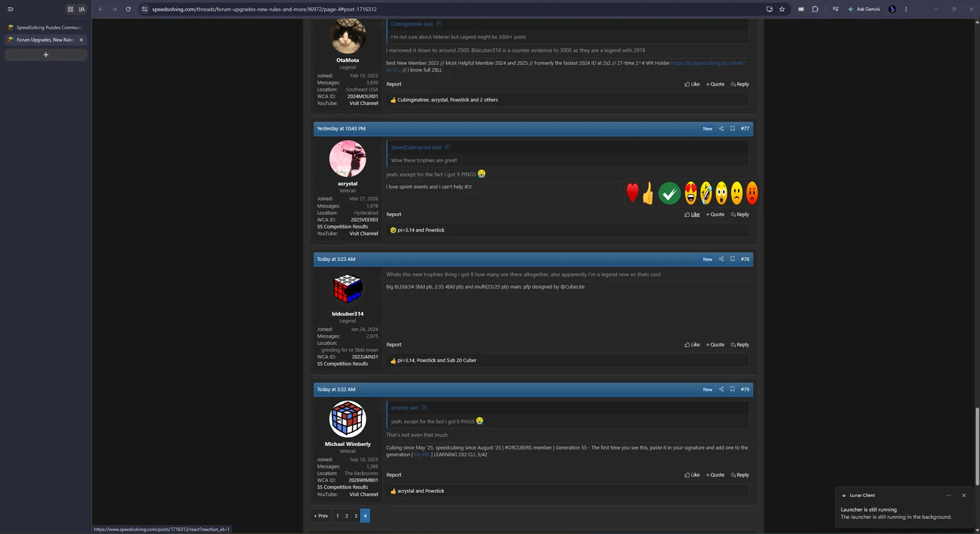View site information next to the URL
This screenshot has width=980, height=534.
click(x=145, y=9)
